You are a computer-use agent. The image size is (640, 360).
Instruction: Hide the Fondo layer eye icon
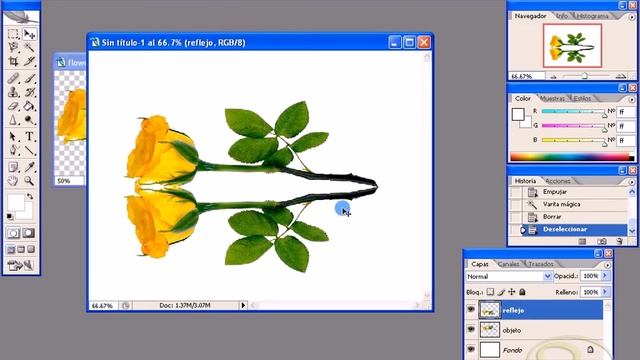[x=471, y=349]
